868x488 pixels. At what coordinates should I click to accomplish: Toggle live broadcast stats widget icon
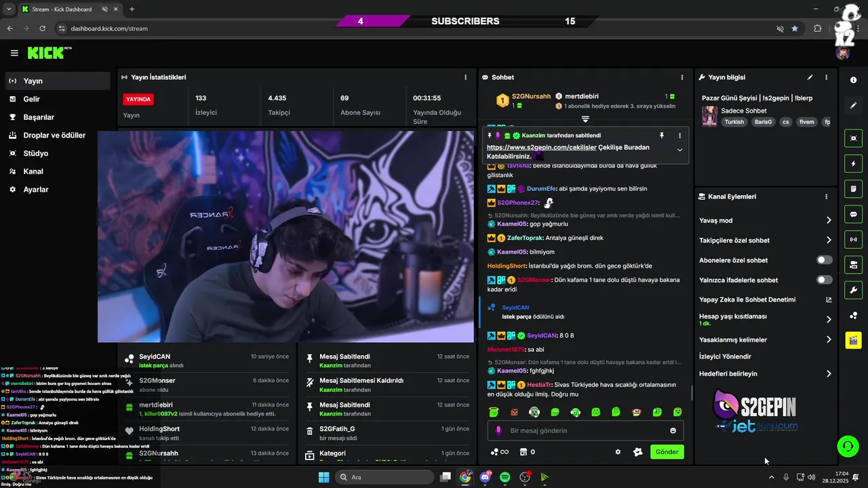click(853, 239)
